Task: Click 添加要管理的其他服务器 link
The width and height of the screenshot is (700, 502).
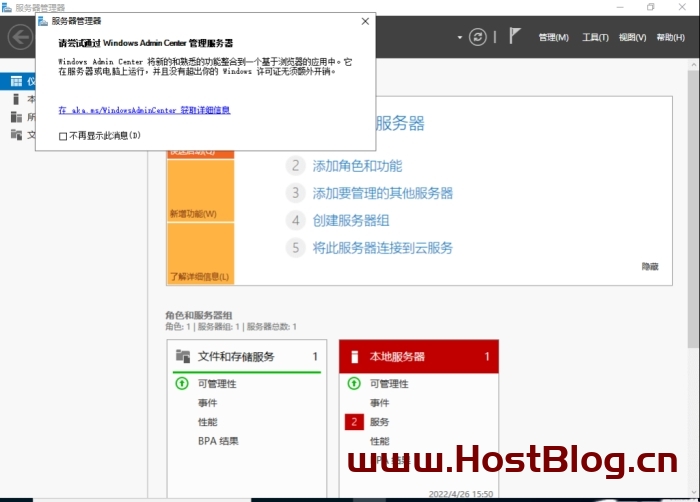Action: point(383,193)
